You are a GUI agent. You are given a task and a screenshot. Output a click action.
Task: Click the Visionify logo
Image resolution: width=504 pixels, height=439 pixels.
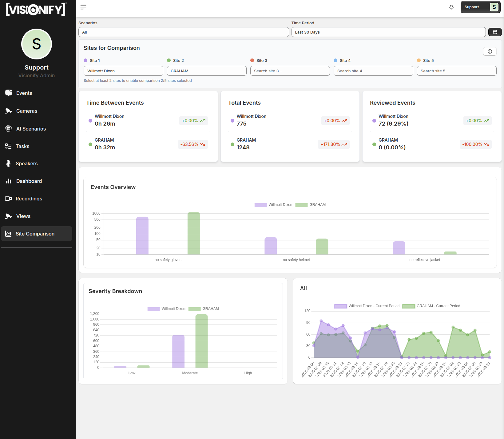coord(36,9)
